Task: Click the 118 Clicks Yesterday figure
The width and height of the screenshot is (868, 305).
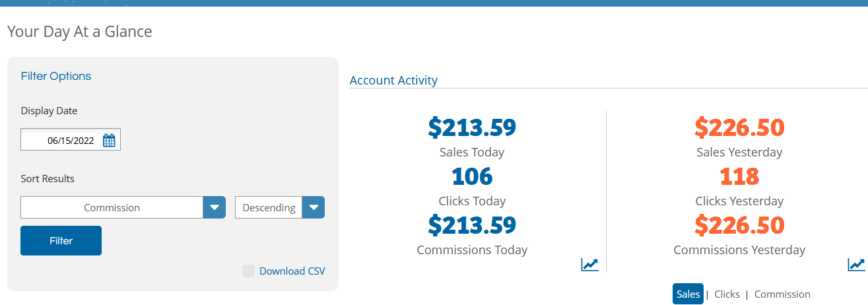Action: 739,176
